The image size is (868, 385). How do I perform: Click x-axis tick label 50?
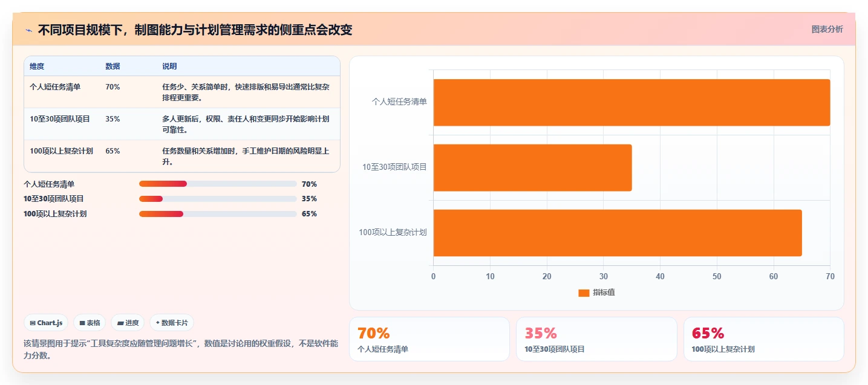click(717, 277)
